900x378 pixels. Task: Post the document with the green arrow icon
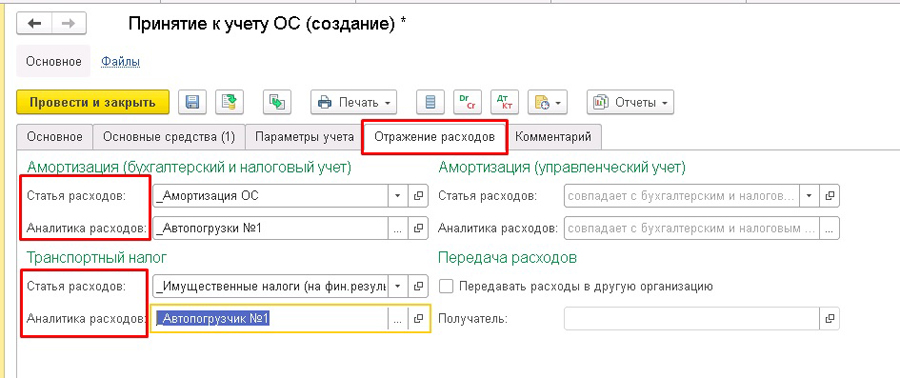click(229, 102)
